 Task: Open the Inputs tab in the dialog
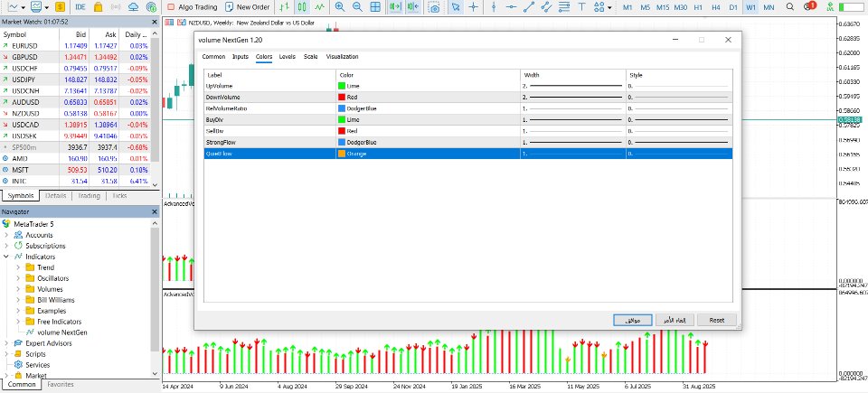coord(241,56)
